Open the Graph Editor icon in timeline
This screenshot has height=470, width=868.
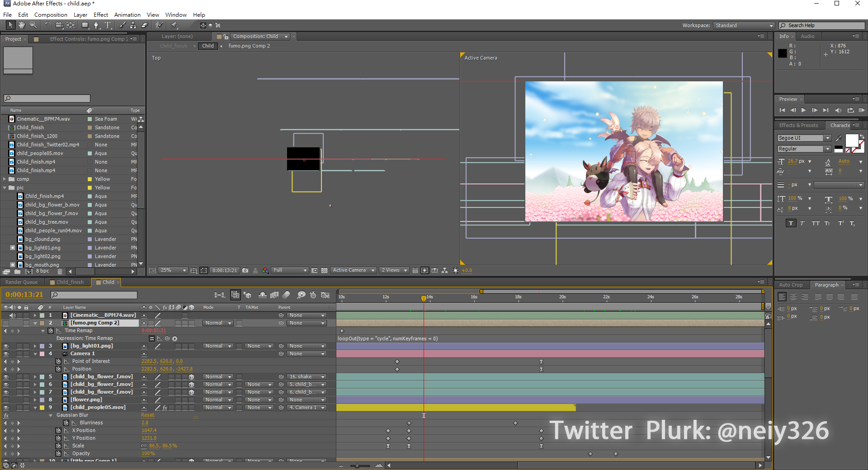(325, 295)
